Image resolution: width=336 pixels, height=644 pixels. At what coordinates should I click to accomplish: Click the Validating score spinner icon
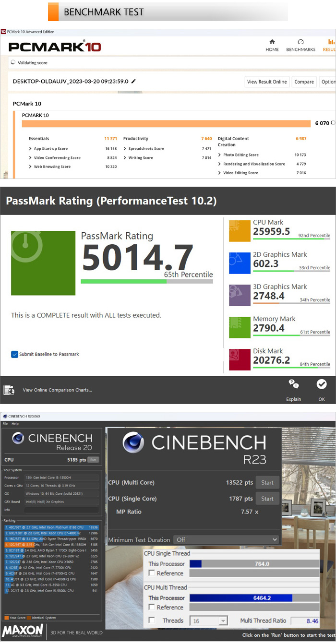point(13,62)
